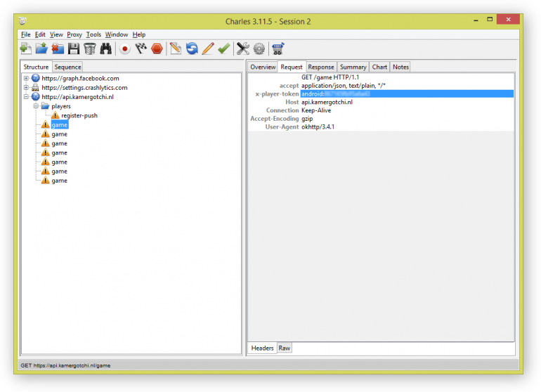Collapse the players folder node
The image size is (541, 392).
point(36,106)
